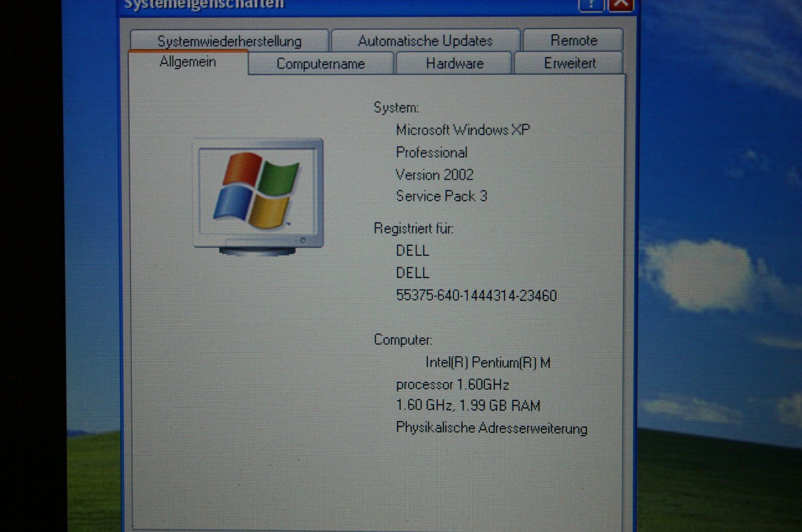Screen dimensions: 802x532
Task: Click the 'Version 2002' text
Action: click(434, 175)
